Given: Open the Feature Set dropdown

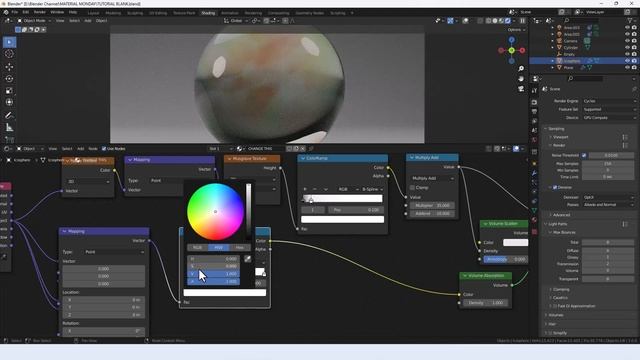Looking at the screenshot, I should pyautogui.click(x=609, y=109).
